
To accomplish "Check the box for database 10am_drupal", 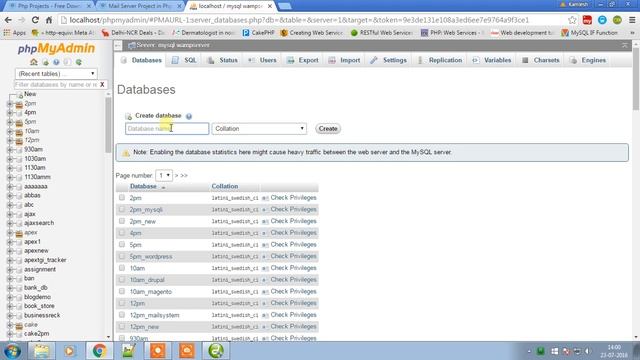I will [x=122, y=280].
